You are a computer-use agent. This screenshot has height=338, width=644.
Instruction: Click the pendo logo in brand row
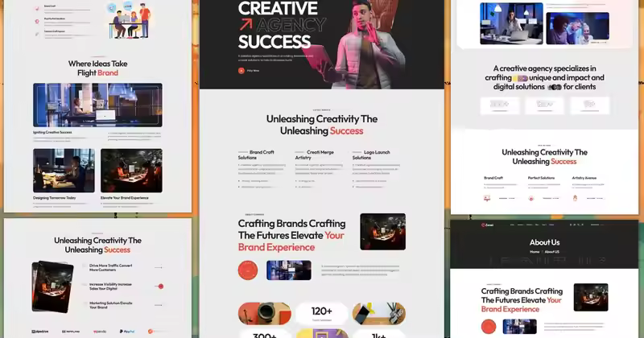(x=99, y=332)
